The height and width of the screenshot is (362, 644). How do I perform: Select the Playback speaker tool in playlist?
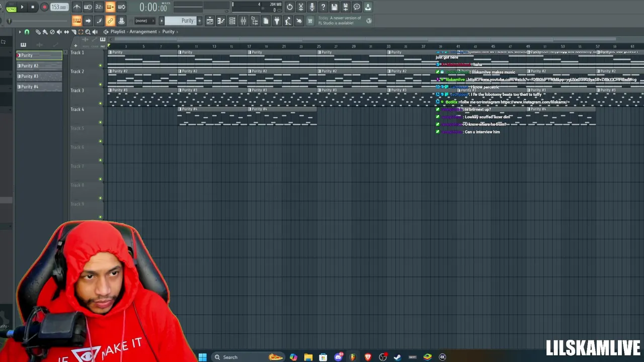[95, 32]
